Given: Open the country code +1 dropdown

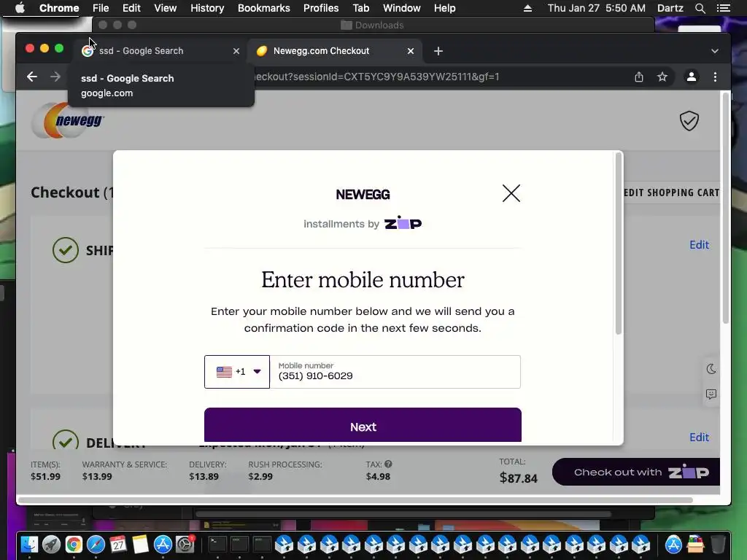Looking at the screenshot, I should (237, 371).
